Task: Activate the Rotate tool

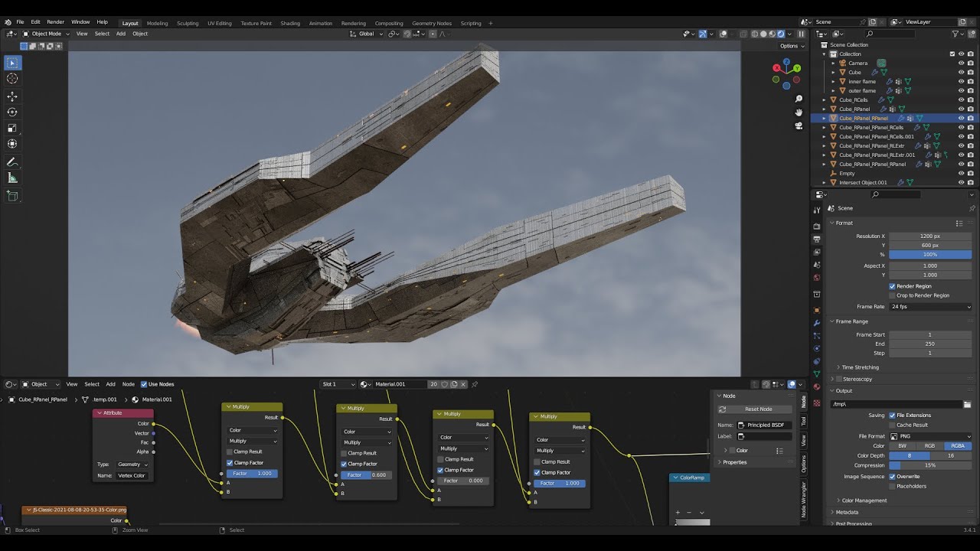Action: [12, 112]
